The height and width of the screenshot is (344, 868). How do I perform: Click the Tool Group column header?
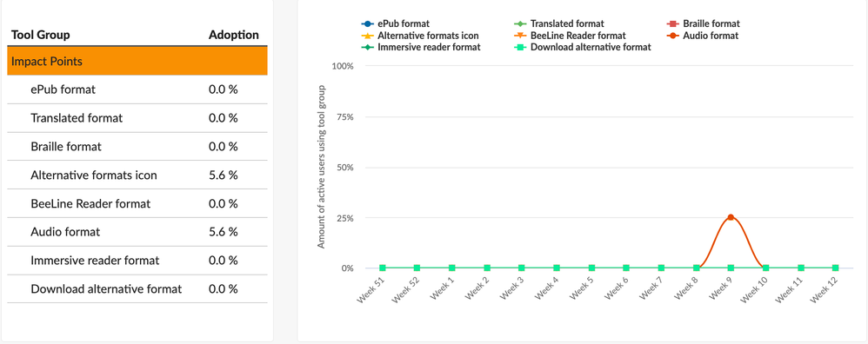(x=40, y=35)
